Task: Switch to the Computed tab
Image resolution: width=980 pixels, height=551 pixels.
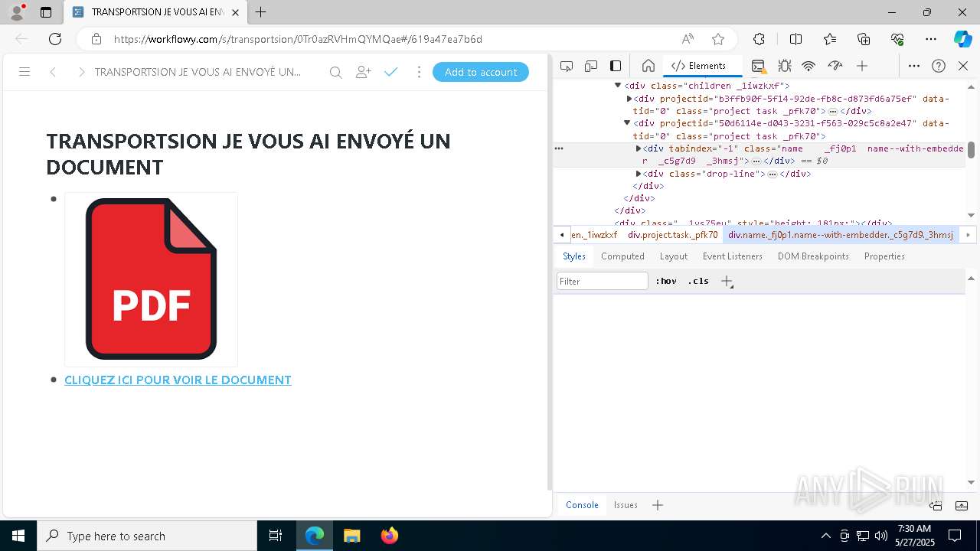Action: pos(622,256)
